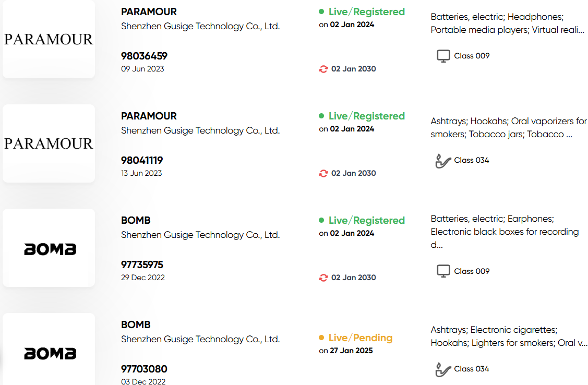Image resolution: width=588 pixels, height=385 pixels.
Task: Click the renewal icon for trademark 98036459
Action: (323, 69)
